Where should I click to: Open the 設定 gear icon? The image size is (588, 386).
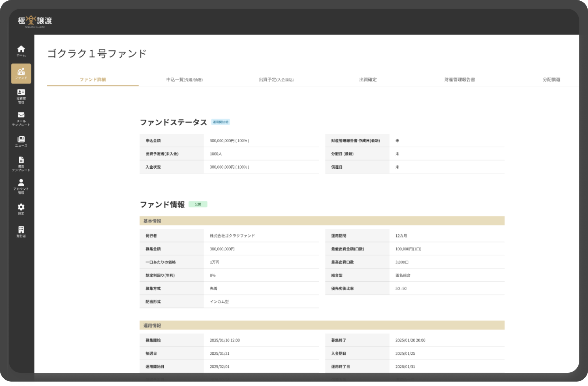(x=21, y=209)
